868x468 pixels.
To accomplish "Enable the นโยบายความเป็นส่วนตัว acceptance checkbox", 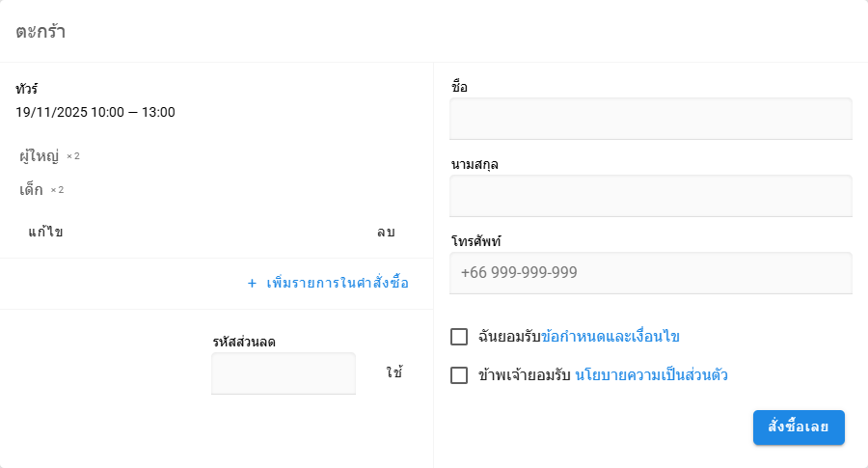I will tap(459, 375).
